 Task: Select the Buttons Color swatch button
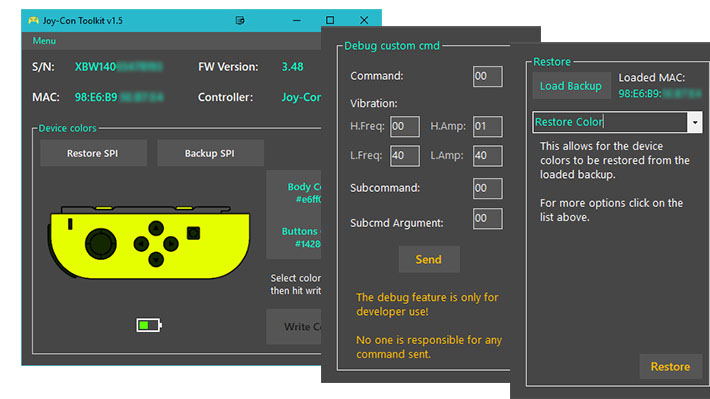pos(294,237)
